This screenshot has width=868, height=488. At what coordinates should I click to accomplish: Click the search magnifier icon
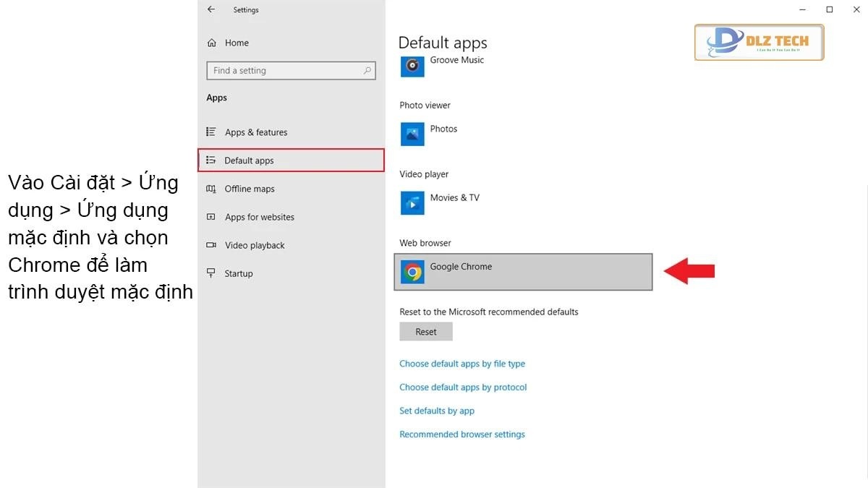(367, 71)
